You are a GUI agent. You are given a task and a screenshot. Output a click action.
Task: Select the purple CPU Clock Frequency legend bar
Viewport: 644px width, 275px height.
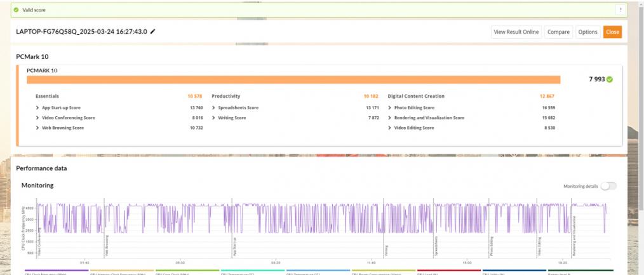(57, 271)
